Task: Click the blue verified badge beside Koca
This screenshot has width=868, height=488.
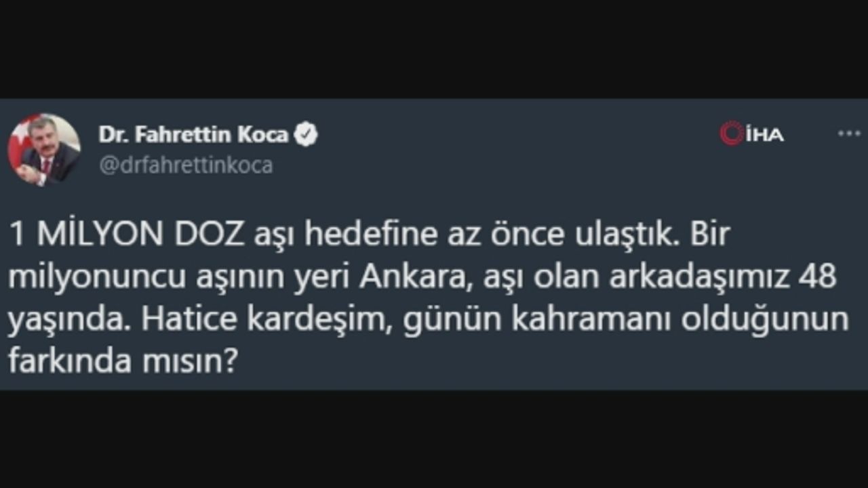Action: (307, 135)
